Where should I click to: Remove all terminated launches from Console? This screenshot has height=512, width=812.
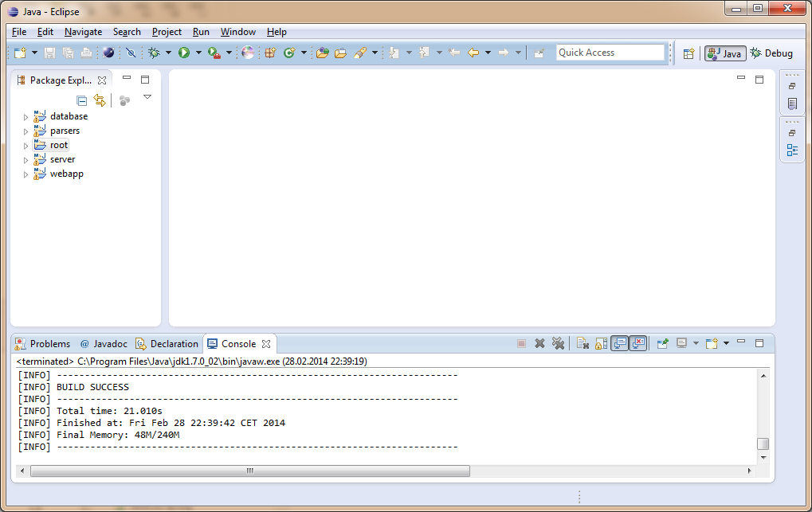pyautogui.click(x=559, y=343)
